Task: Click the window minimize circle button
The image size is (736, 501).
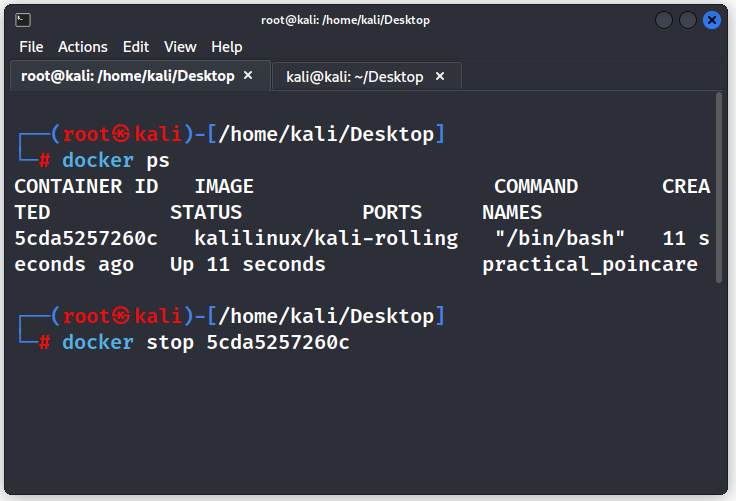Action: pos(664,20)
